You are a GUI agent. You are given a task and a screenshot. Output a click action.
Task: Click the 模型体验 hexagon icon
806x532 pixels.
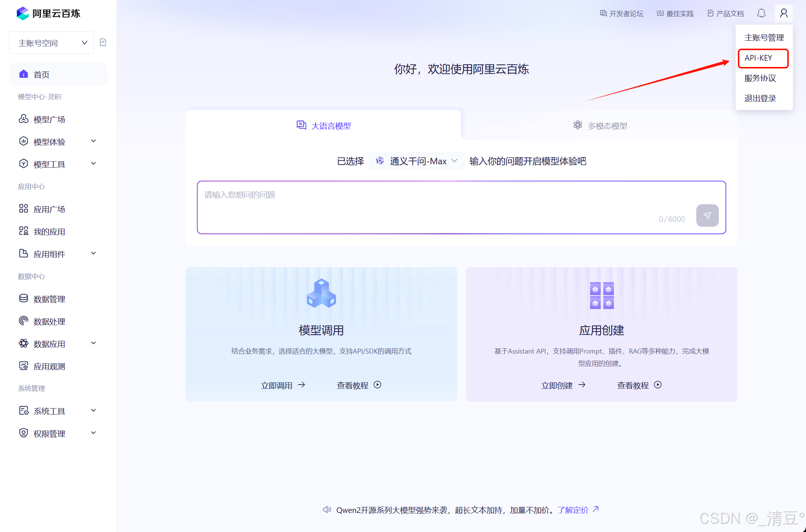[x=24, y=141]
